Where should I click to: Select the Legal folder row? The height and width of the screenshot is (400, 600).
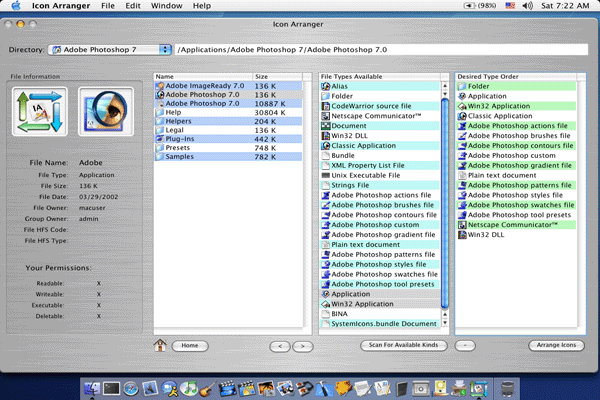pos(228,130)
